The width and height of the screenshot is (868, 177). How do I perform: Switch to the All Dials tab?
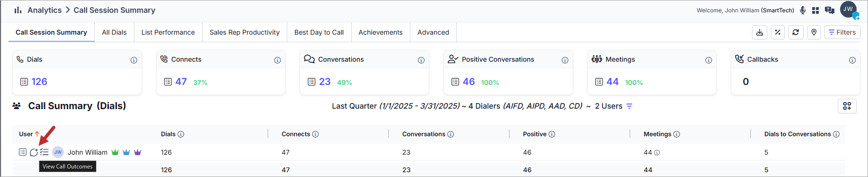point(114,32)
